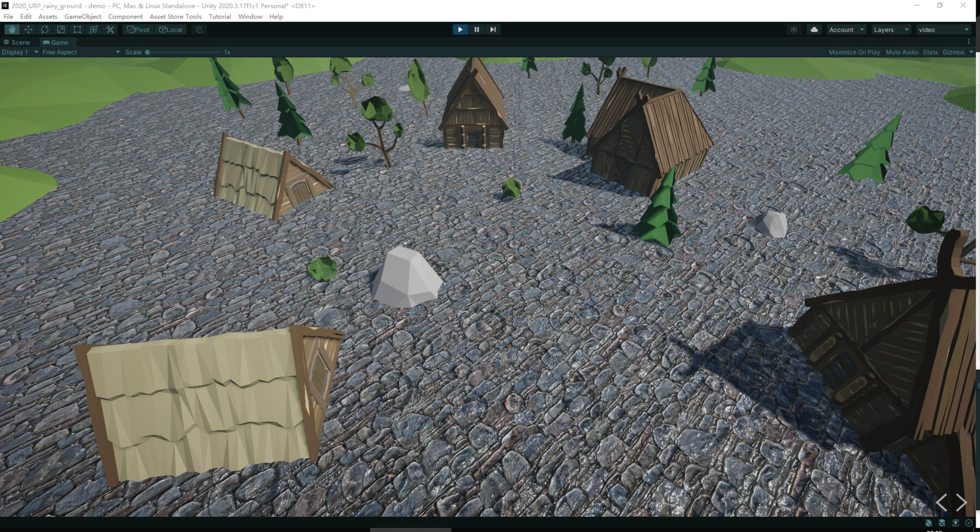Open the Display 1 dropdown
Viewport: 980px width, 532px height.
click(x=19, y=52)
